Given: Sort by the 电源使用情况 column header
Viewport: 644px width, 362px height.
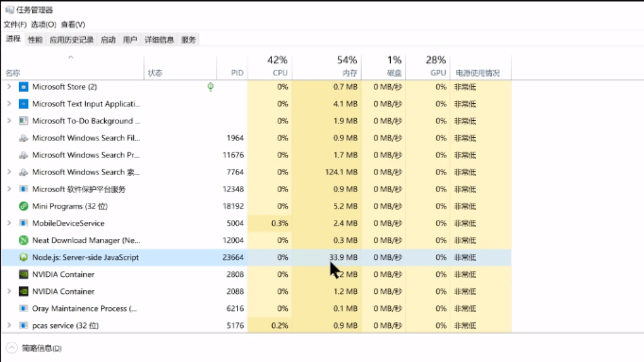Looking at the screenshot, I should 481,66.
